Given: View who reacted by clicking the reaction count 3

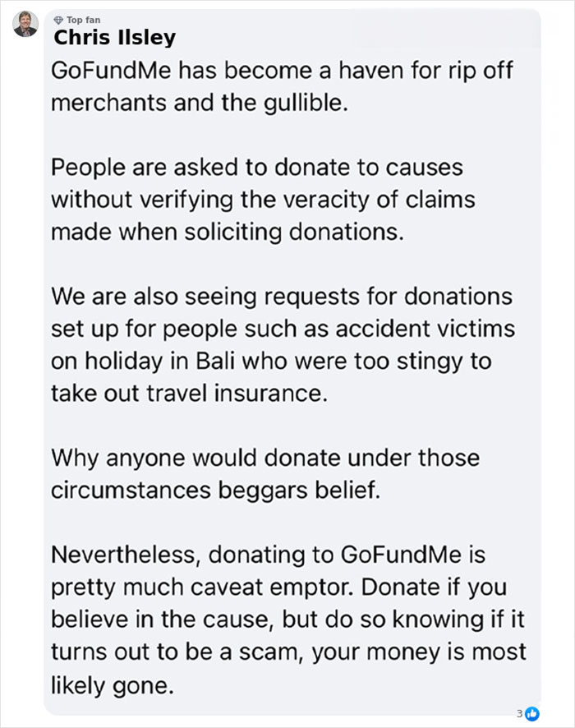Looking at the screenshot, I should (519, 714).
